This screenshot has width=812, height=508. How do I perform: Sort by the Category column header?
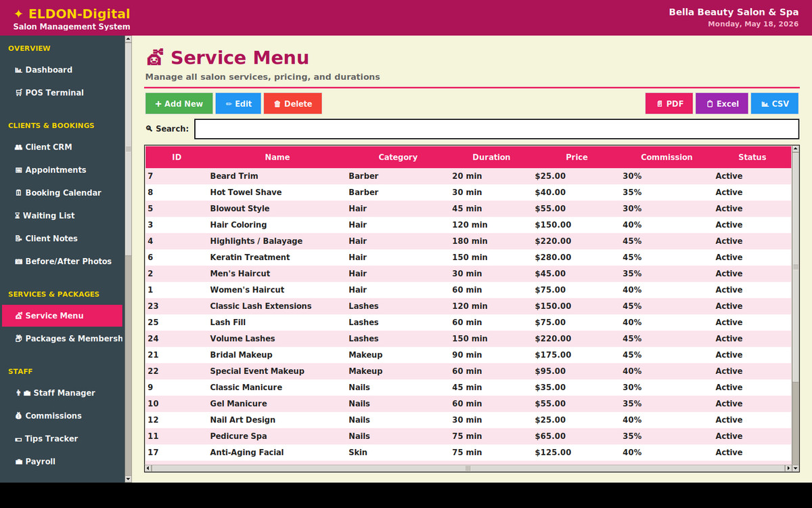[398, 157]
